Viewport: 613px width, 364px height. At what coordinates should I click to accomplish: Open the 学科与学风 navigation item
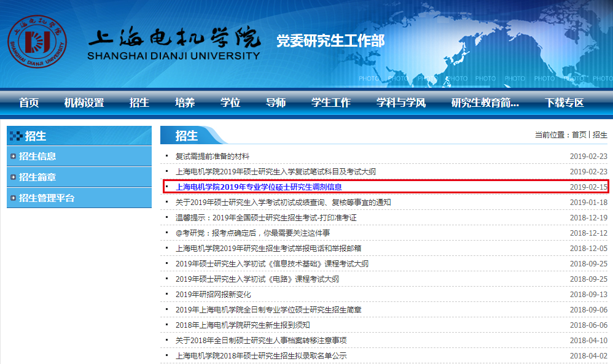pyautogui.click(x=400, y=103)
